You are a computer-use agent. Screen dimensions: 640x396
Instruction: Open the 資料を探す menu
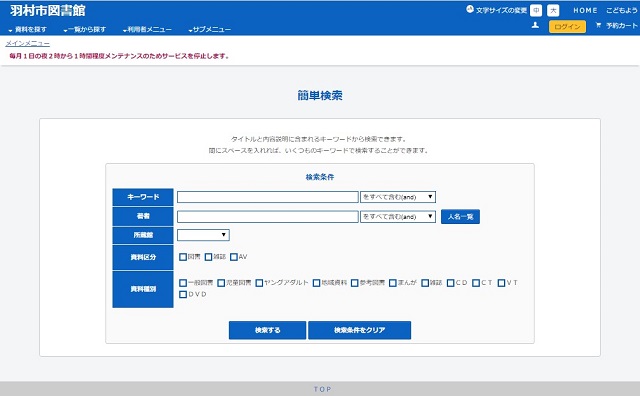click(x=27, y=29)
